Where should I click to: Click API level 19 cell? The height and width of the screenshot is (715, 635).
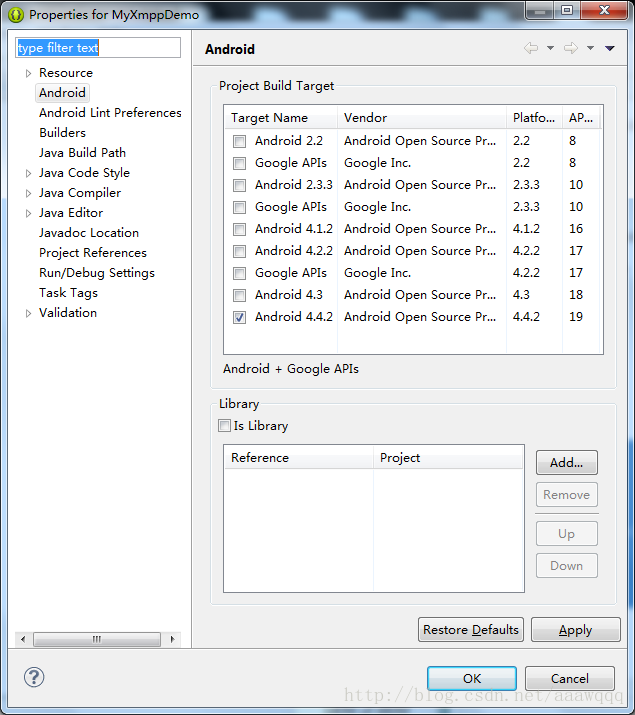(576, 316)
